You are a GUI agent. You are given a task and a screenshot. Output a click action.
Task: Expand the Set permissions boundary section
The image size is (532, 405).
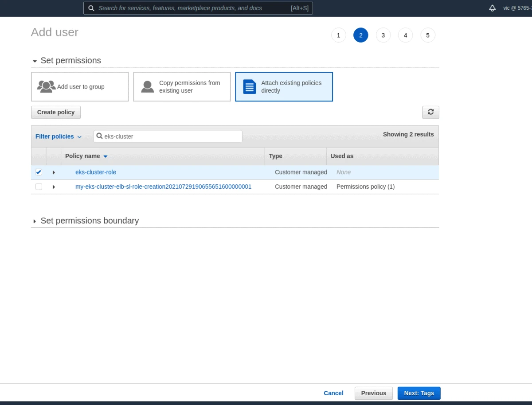[34, 221]
